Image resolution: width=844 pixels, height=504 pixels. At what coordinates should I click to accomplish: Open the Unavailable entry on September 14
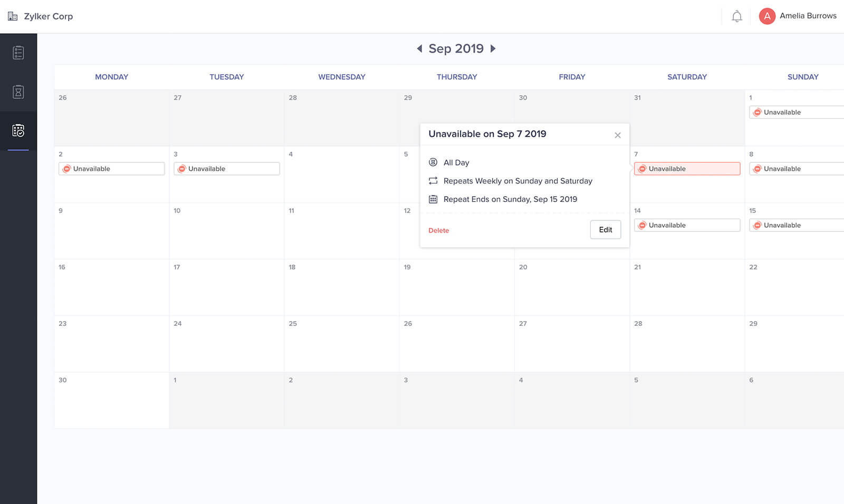(687, 225)
